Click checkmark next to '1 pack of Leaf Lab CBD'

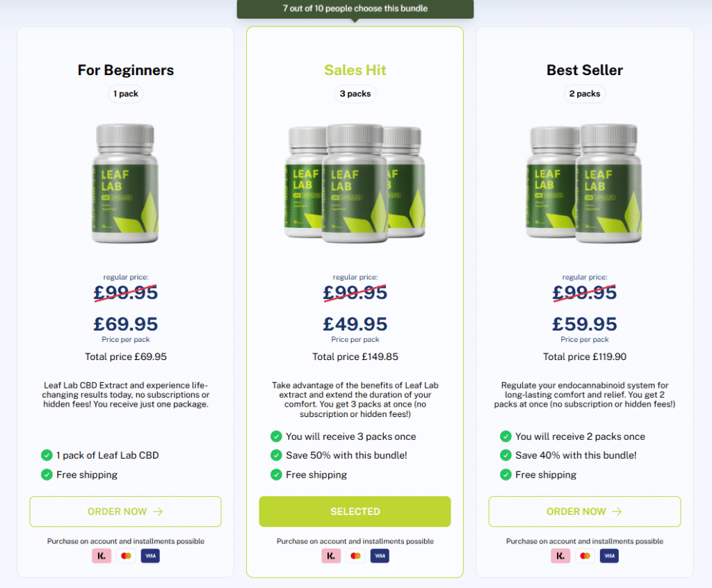(47, 455)
